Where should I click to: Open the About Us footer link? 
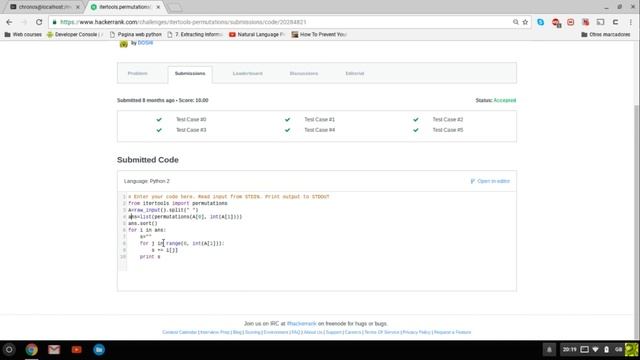(313, 332)
